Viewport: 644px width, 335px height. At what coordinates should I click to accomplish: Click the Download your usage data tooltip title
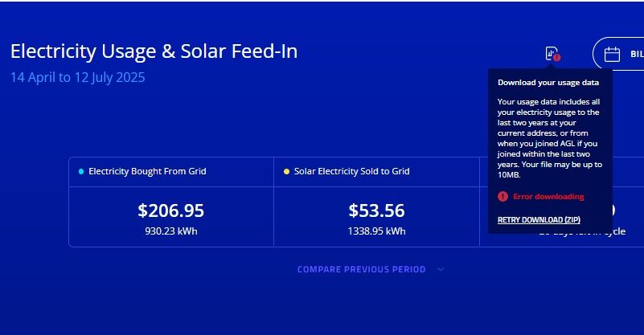pos(548,82)
